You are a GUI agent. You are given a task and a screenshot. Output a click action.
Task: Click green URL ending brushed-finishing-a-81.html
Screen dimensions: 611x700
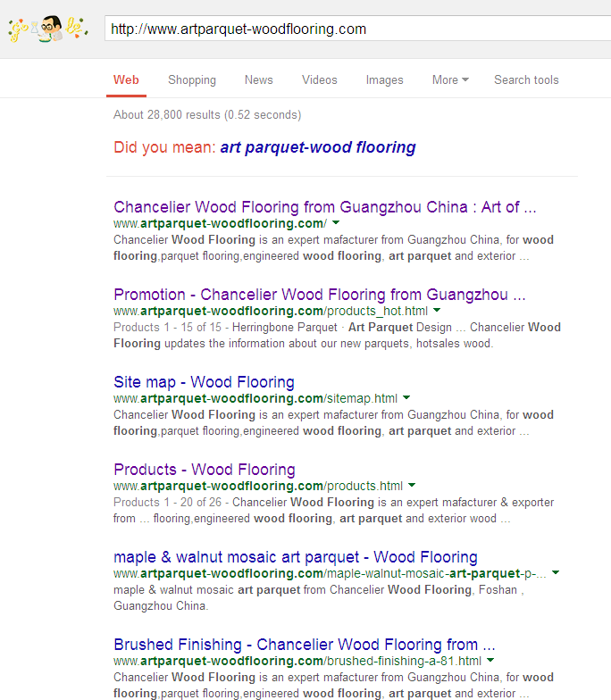[x=297, y=661]
